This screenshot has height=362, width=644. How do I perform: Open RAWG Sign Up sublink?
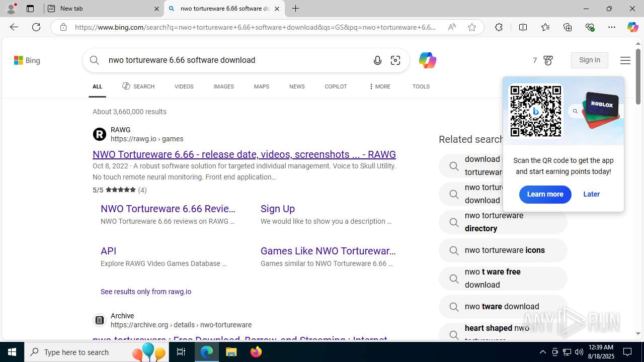(x=278, y=209)
